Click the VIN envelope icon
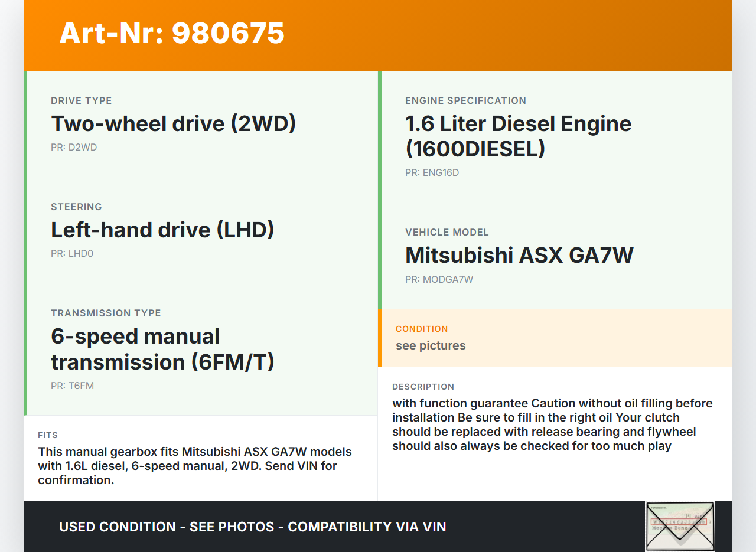Viewport: 756px width, 552px height. [680, 526]
